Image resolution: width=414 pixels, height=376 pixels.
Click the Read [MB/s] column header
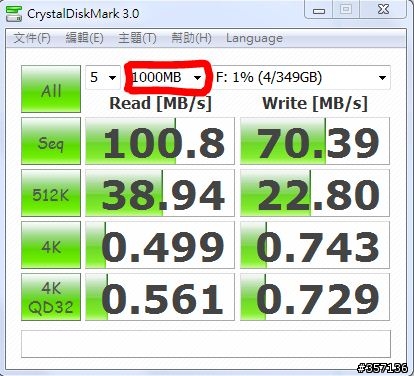[x=160, y=103]
